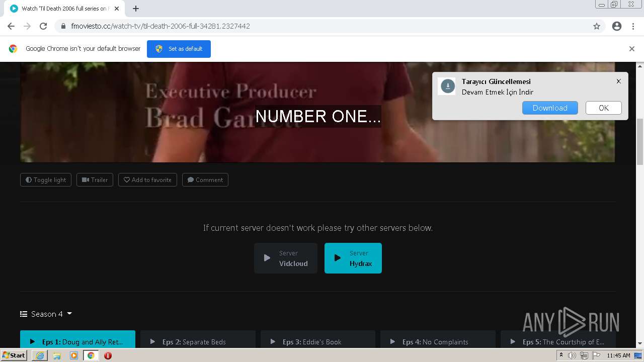Select the Hydrax server
This screenshot has width=644, height=362.
click(353, 258)
